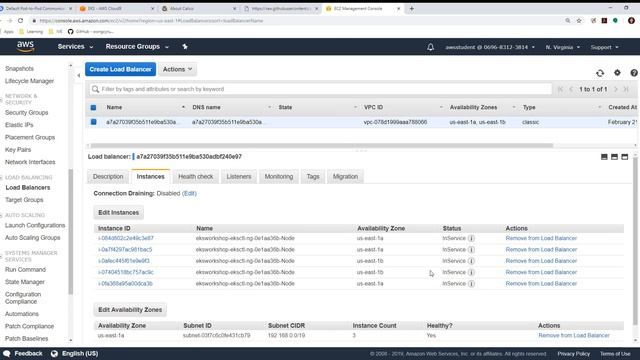Open Target Groups in sidebar
Viewport: 640px width, 360px height.
pyautogui.click(x=24, y=200)
